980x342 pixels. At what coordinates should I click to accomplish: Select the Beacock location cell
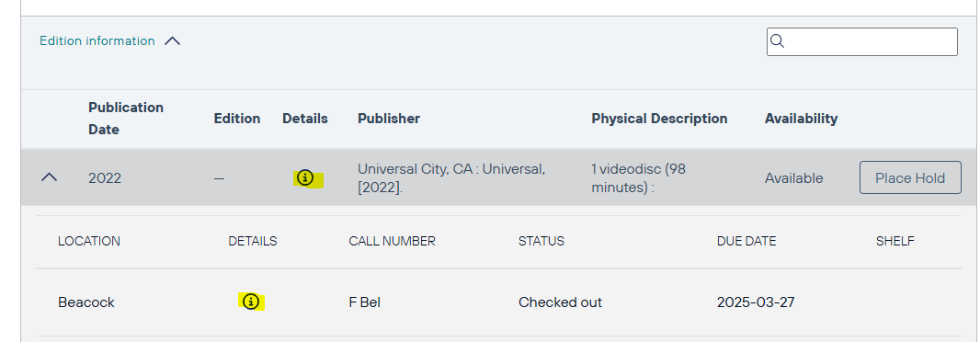(x=86, y=302)
